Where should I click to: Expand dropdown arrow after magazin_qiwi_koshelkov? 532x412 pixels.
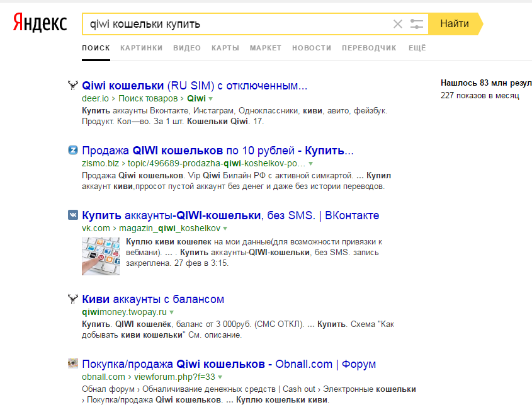pyautogui.click(x=225, y=229)
